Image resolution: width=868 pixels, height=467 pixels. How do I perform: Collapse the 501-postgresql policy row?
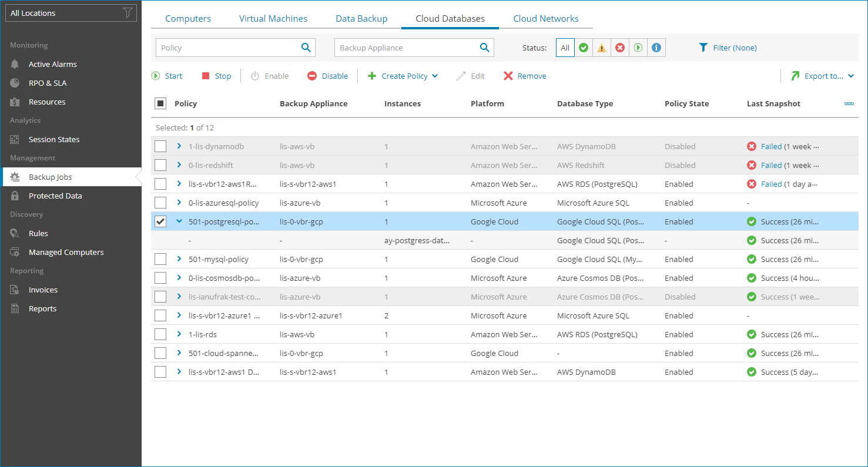tap(179, 221)
